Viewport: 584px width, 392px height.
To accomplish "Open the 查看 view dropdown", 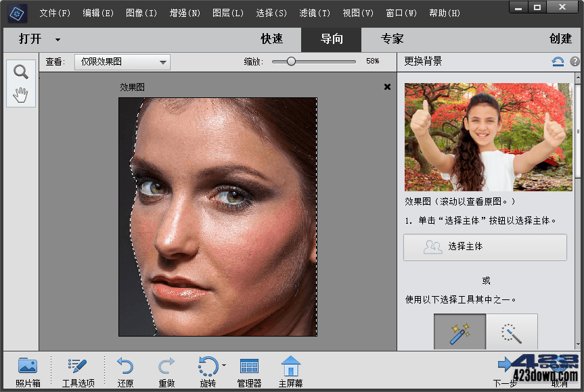I will (122, 62).
